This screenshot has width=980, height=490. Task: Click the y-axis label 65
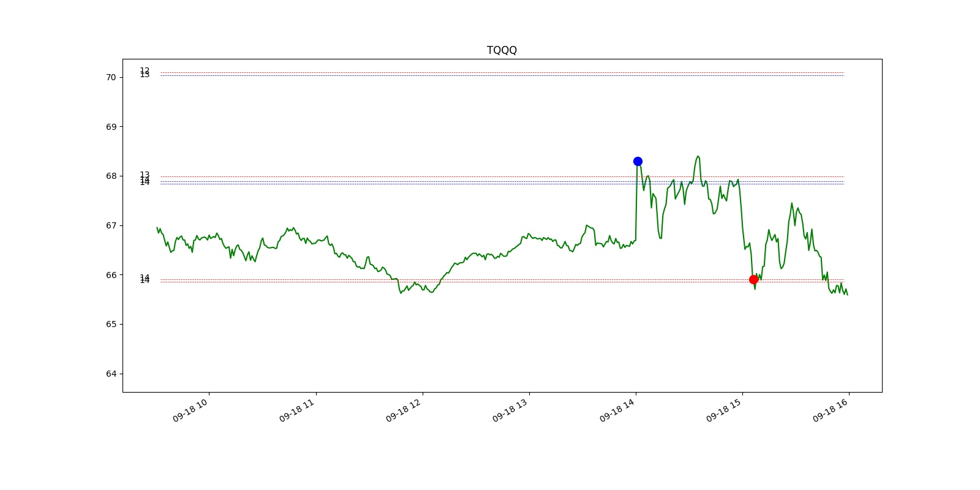111,324
